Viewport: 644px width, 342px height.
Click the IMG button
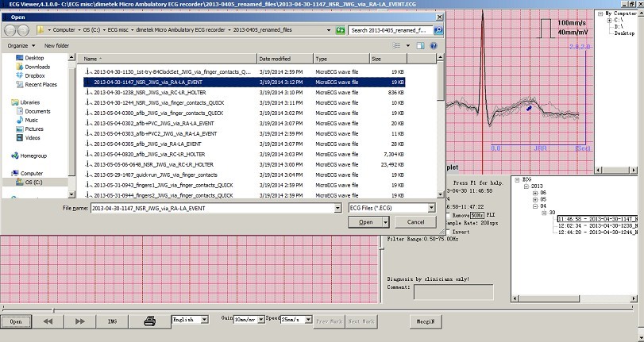pos(112,321)
